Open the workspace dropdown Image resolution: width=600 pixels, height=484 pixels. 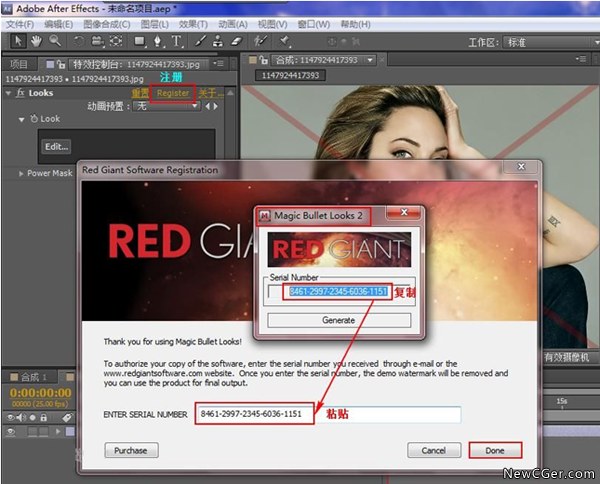coord(551,42)
